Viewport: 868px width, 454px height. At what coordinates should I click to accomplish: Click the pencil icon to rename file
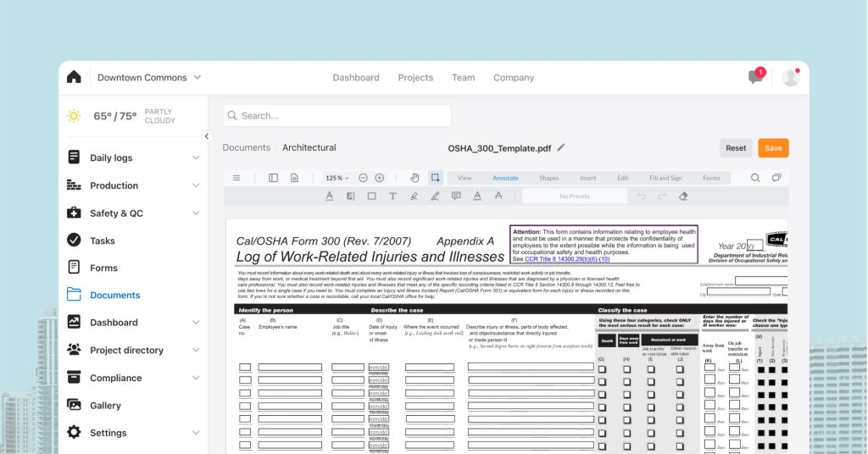pyautogui.click(x=561, y=147)
